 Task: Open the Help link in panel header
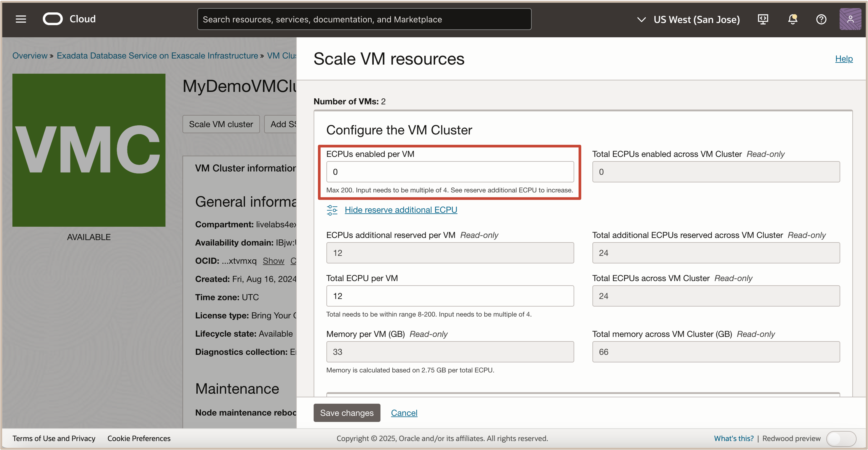click(x=843, y=59)
